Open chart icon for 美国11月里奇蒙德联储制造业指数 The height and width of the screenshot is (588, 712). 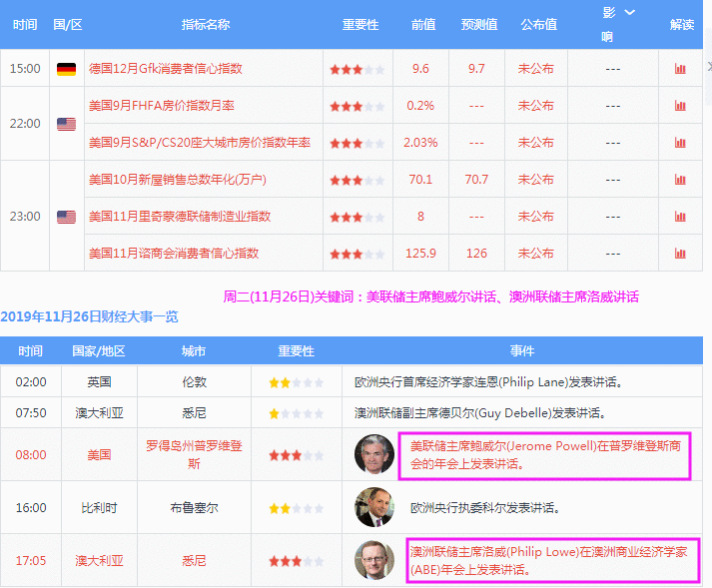[680, 216]
